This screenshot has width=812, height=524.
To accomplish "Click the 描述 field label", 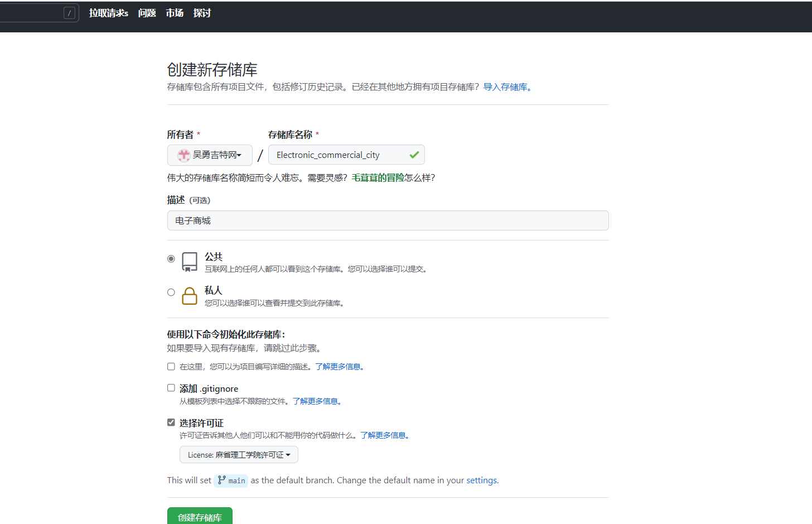I will click(176, 200).
